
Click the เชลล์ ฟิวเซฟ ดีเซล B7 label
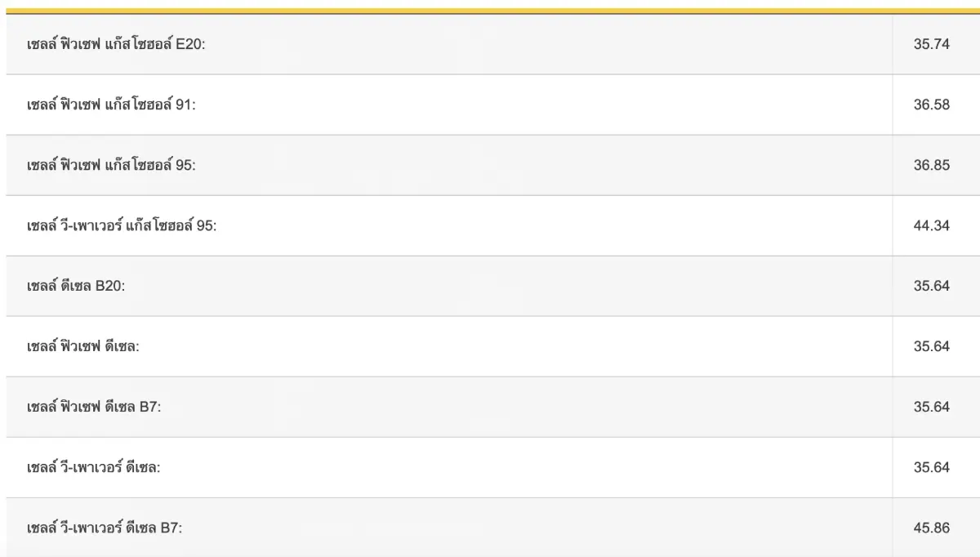pyautogui.click(x=94, y=407)
